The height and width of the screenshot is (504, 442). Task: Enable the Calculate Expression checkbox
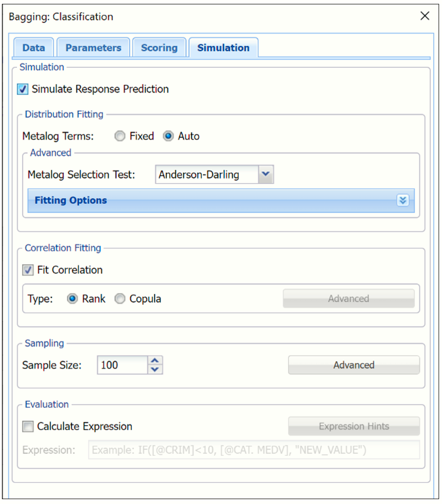[x=28, y=426]
